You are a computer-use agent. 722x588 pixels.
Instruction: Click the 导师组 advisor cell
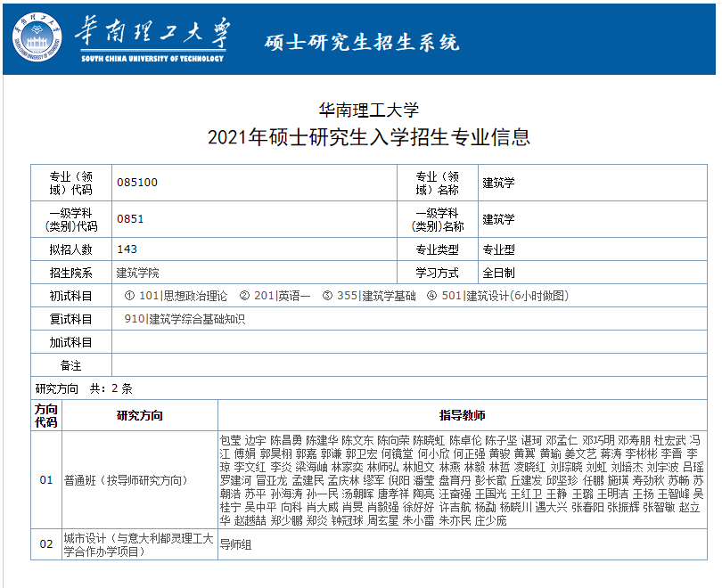click(x=463, y=544)
